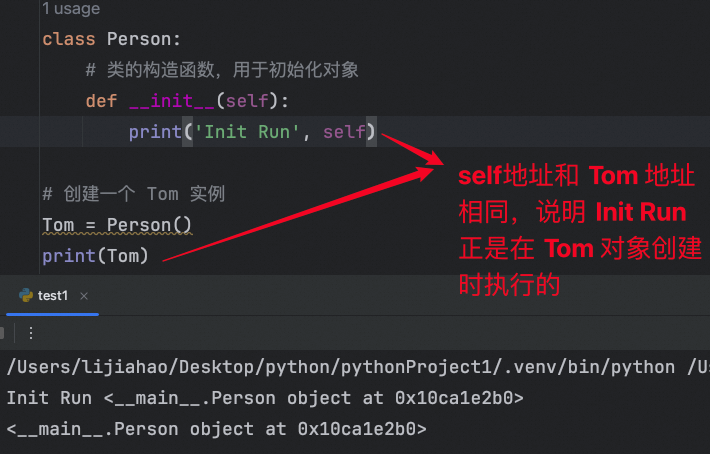
Task: Click the Tom variable with warning underline
Action: click(58, 225)
